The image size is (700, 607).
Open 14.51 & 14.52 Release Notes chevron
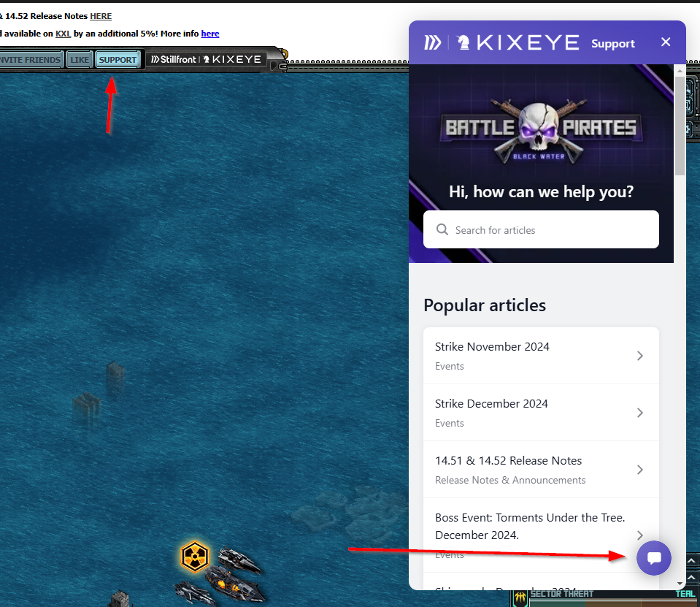click(639, 470)
